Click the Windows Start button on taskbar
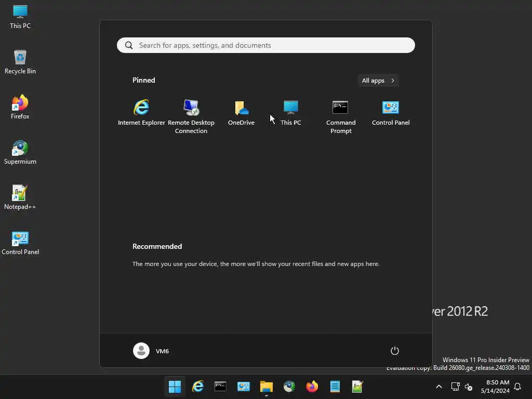 (175, 387)
